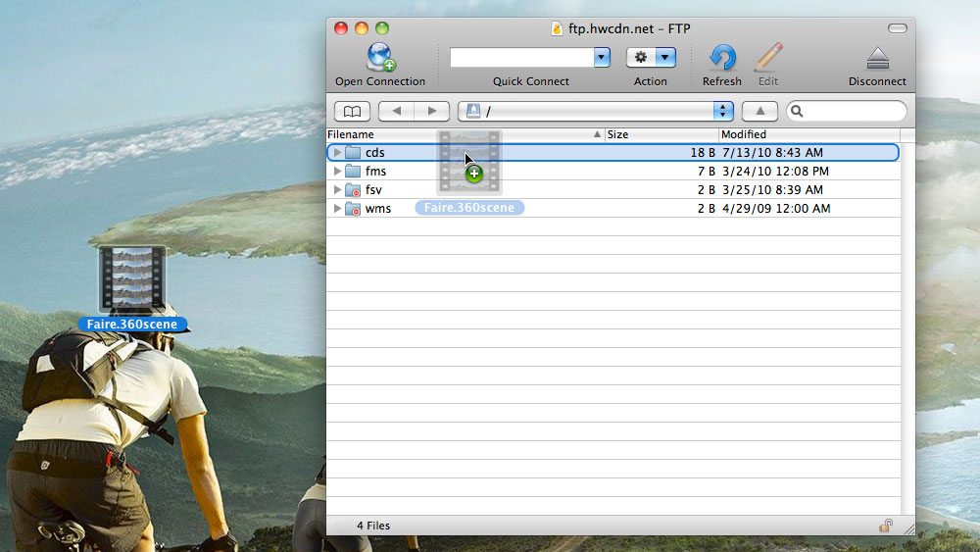Click the yellow minimize window button
Screen dimensions: 980x552
[362, 28]
